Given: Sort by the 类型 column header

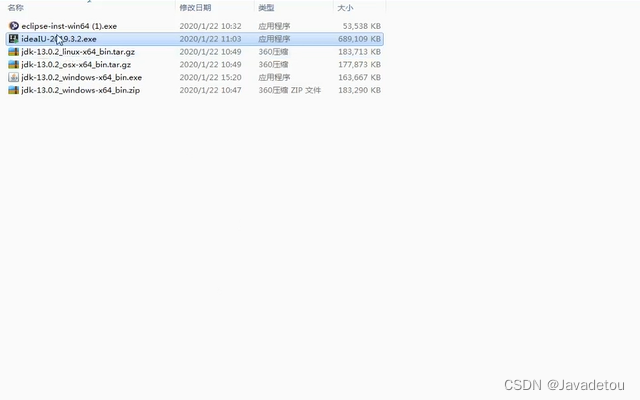Looking at the screenshot, I should tap(266, 7).
